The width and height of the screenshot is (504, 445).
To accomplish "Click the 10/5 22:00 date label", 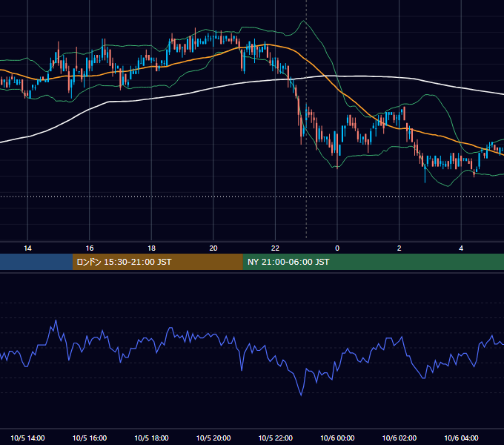I will [276, 438].
